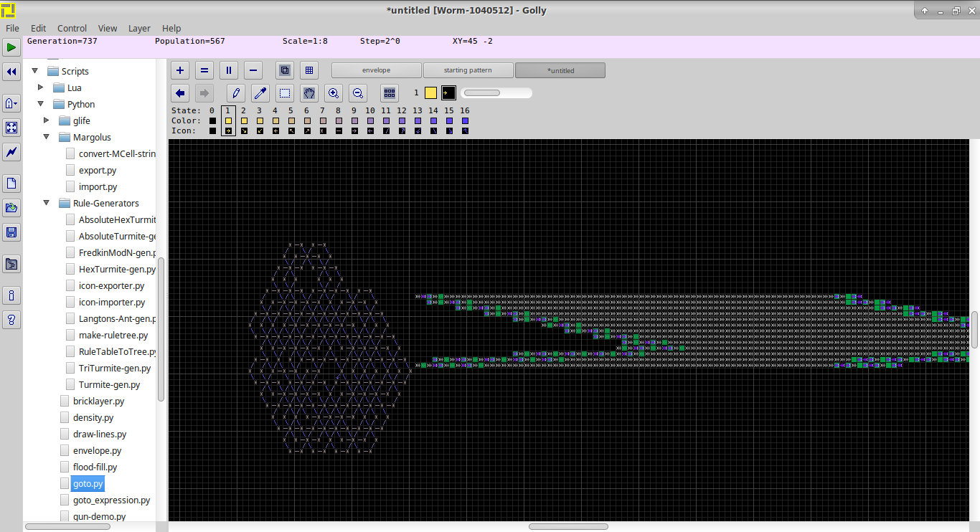Open the algorithm dropdown in the left toolbar
Viewport: 980px width, 532px height.
click(x=11, y=103)
